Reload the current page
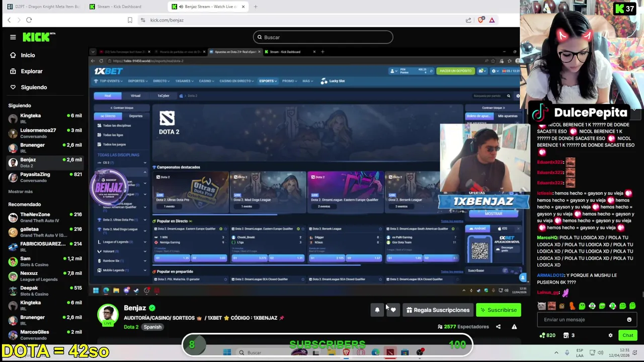644x362 pixels. click(x=29, y=20)
